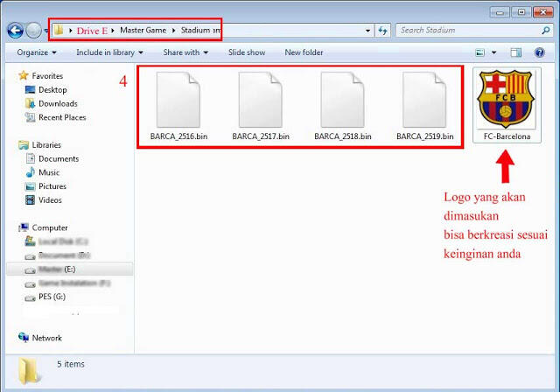
Task: Start the Slide show
Action: (247, 52)
